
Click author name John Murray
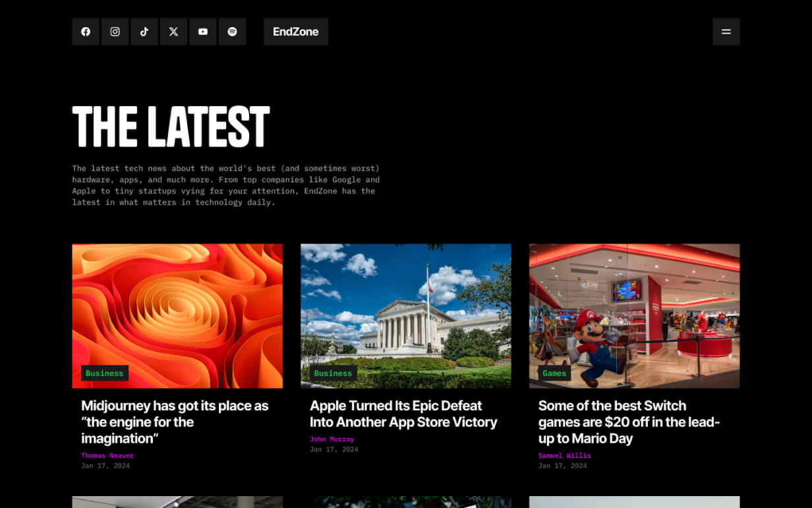click(x=332, y=439)
